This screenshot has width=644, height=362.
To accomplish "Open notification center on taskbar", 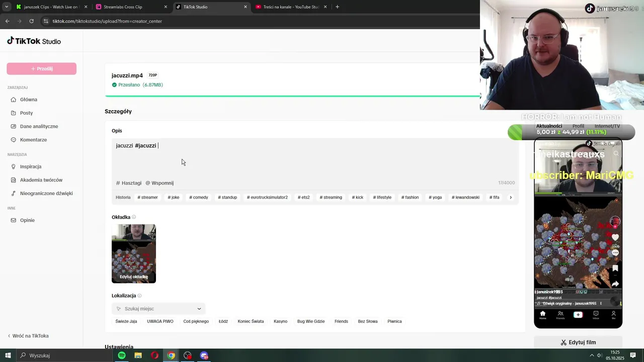I will (633, 355).
